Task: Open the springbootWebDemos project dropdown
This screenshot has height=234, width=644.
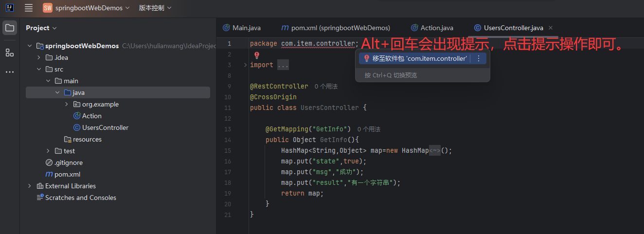Action: [92, 8]
